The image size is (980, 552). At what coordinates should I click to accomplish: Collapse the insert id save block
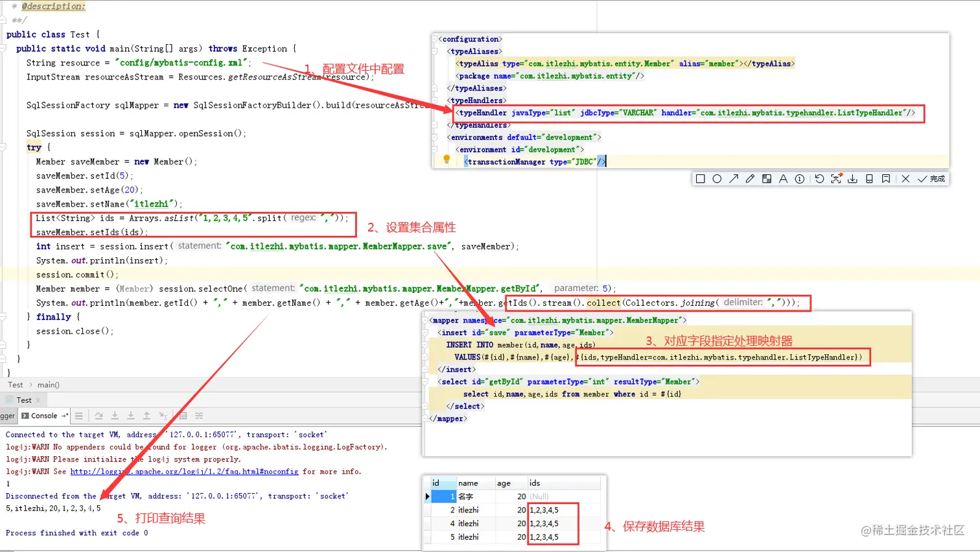pyautogui.click(x=426, y=333)
